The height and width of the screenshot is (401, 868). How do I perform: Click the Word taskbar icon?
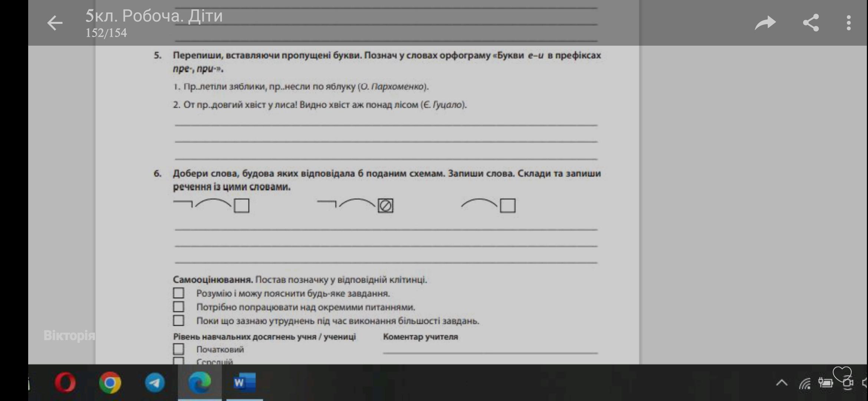(x=244, y=382)
